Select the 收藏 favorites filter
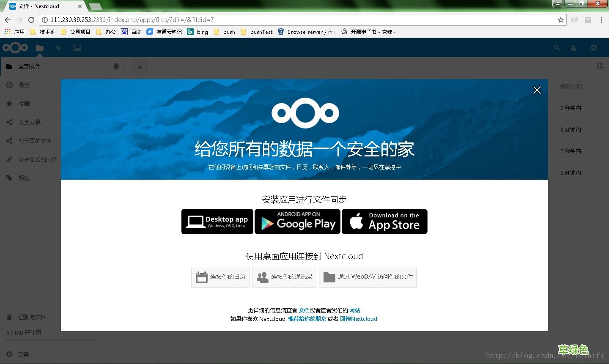 [x=24, y=103]
